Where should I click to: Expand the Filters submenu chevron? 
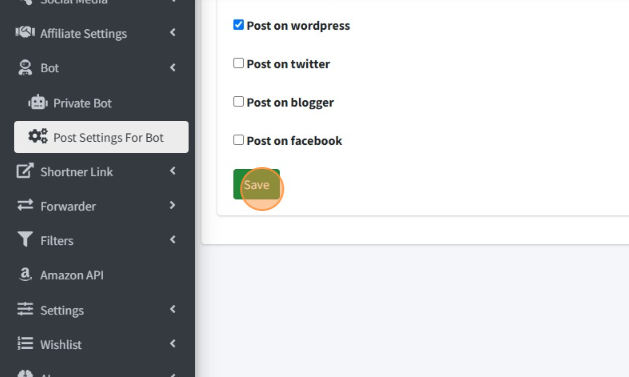173,240
